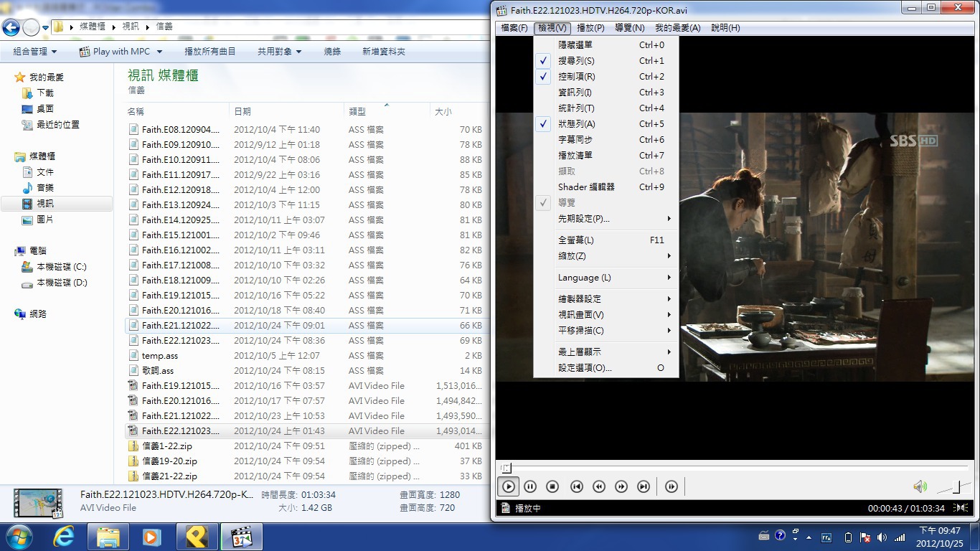980x551 pixels.
Task: Expand the 平移掃描(C) submenu
Action: [606, 331]
